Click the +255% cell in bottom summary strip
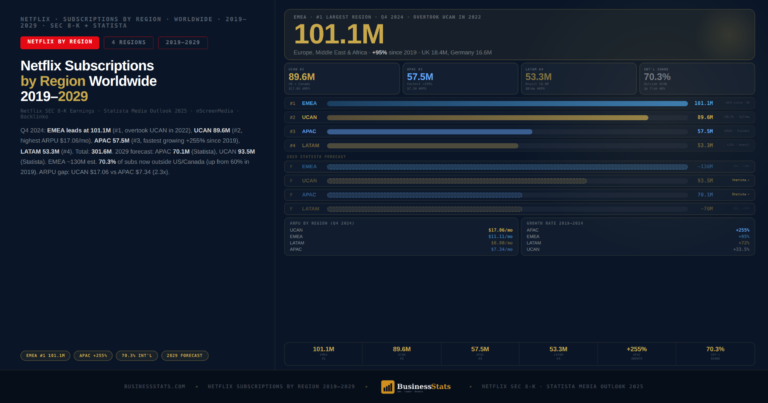This screenshot has width=768, height=403. point(637,354)
